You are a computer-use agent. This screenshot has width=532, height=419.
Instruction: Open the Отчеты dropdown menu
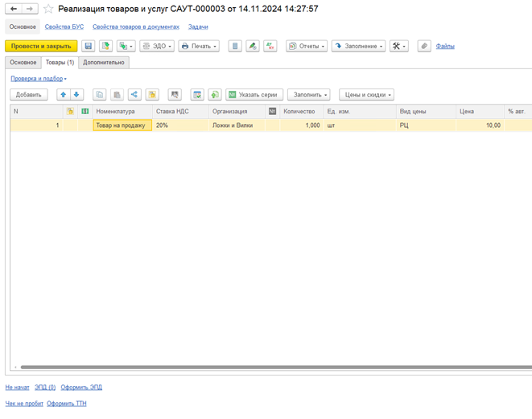click(307, 46)
